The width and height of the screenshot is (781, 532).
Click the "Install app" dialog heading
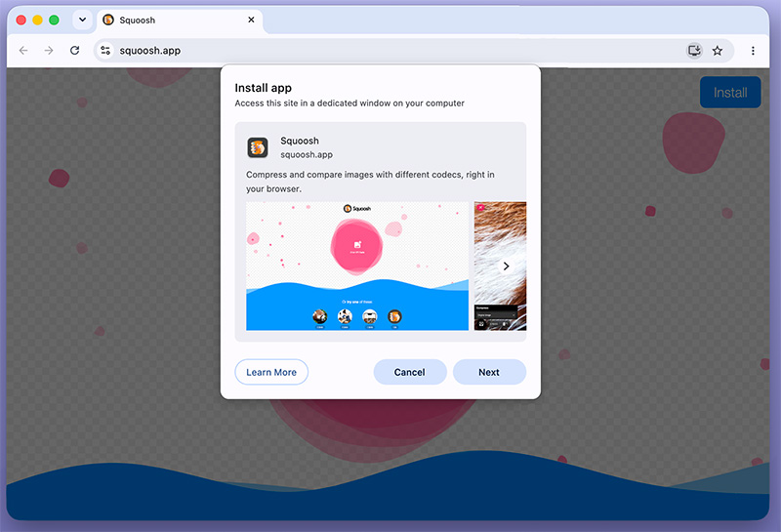[263, 88]
